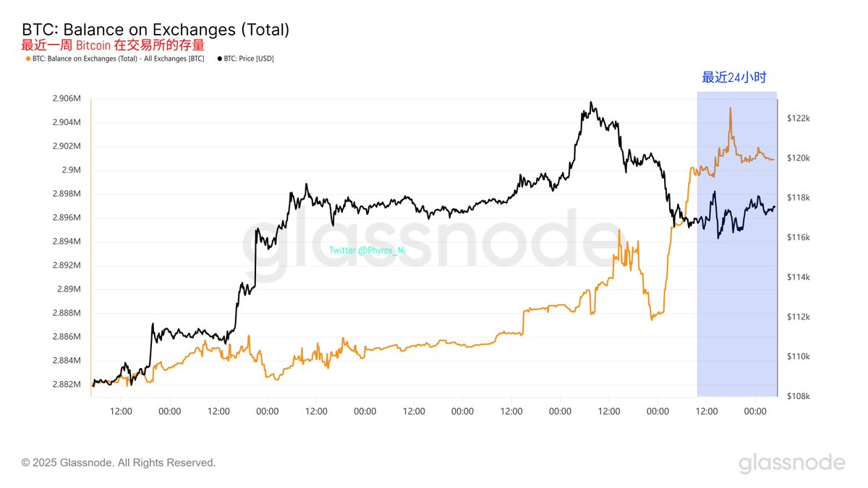Screen dimensions: 868x488
Task: Click the $108k label on right axis
Action: (x=799, y=396)
